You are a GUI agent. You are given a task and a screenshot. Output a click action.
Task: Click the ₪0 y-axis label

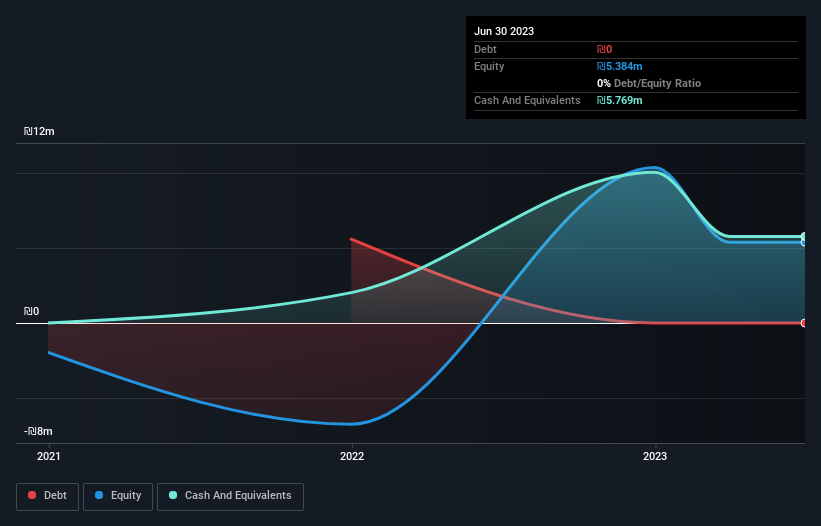(x=31, y=311)
